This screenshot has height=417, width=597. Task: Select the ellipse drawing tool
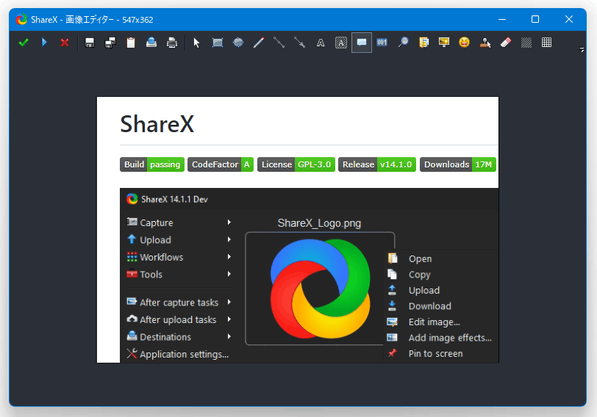(238, 42)
